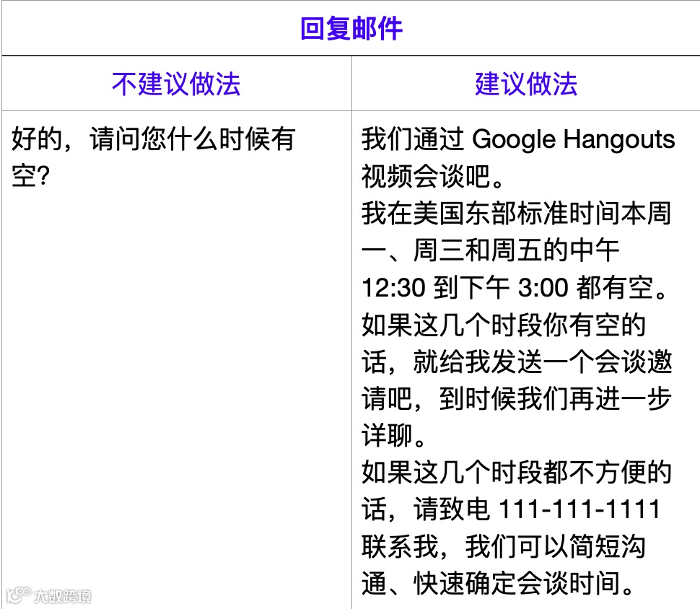Click the line 联系我，我们可以简短沟
Viewport: 700px width, 609px height.
[504, 546]
